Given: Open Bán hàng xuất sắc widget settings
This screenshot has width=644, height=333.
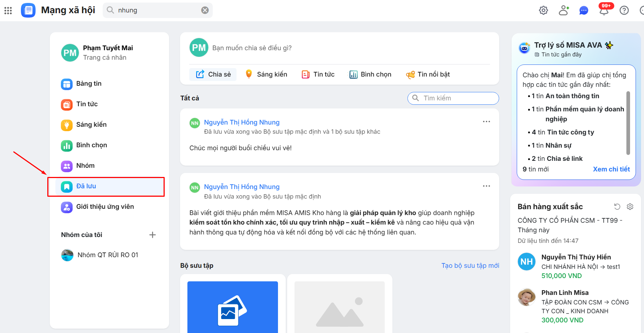Looking at the screenshot, I should [630, 207].
